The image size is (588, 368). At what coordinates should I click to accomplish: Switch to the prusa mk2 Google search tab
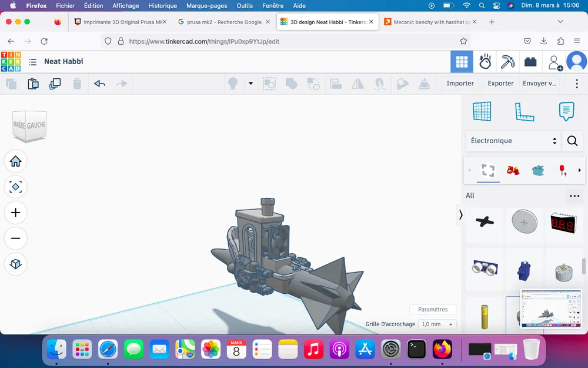point(223,21)
